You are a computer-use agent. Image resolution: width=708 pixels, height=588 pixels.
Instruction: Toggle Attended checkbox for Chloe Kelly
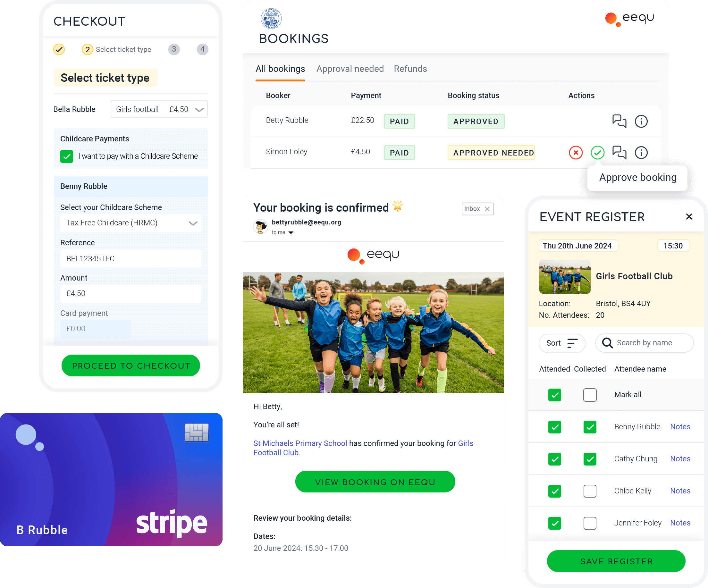[x=555, y=490]
